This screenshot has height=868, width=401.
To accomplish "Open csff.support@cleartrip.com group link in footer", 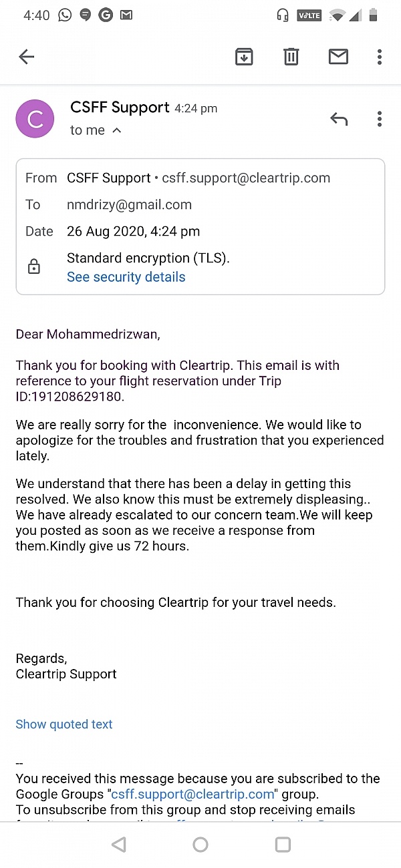I will 192,794.
